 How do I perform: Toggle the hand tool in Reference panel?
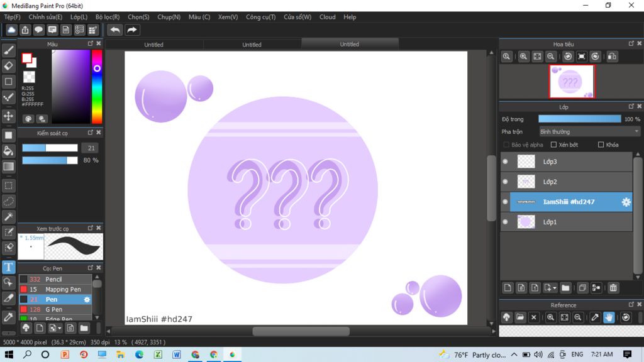point(609,317)
